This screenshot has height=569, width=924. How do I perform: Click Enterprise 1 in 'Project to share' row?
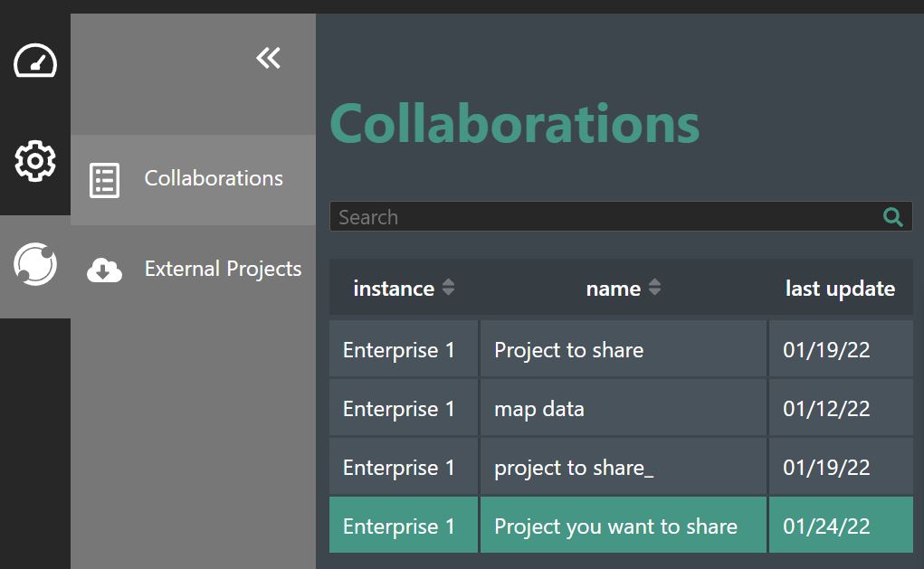[404, 348]
